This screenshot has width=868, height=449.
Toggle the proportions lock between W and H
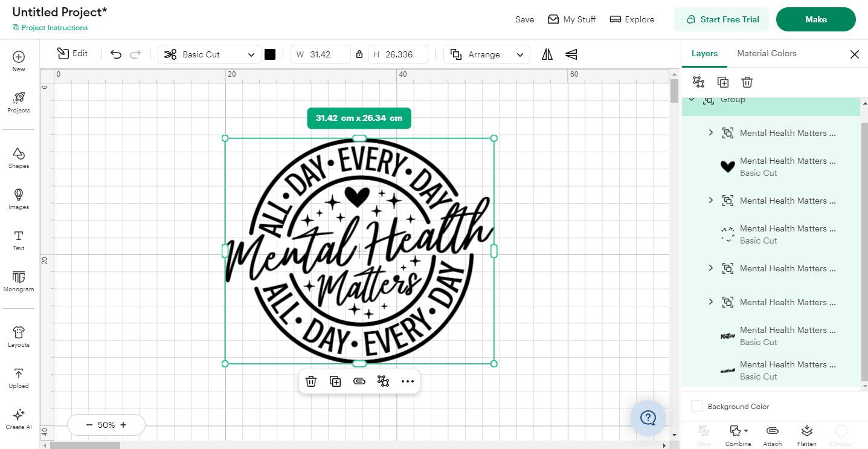tap(359, 54)
